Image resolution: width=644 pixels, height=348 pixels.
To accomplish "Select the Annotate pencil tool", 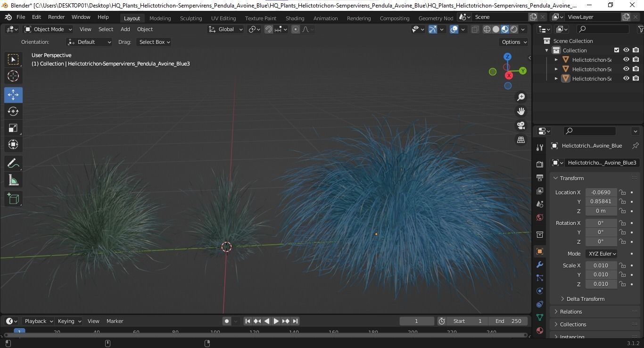I will tap(13, 164).
